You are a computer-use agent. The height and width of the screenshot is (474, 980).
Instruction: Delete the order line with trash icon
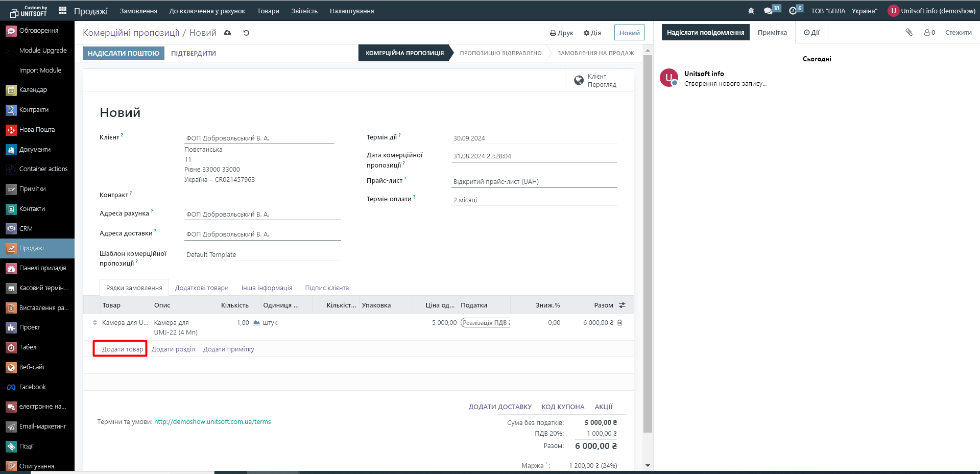[620, 323]
